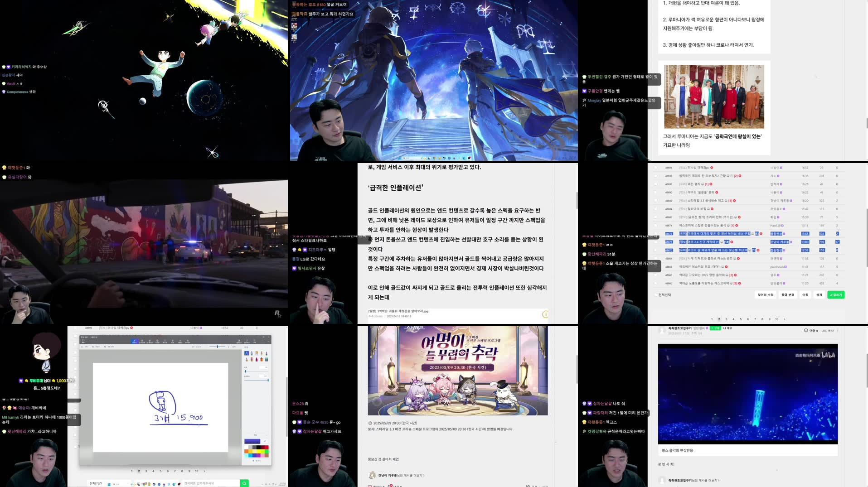Tick the checkbox for post 48674
This screenshot has width=868, height=487.
655,225
